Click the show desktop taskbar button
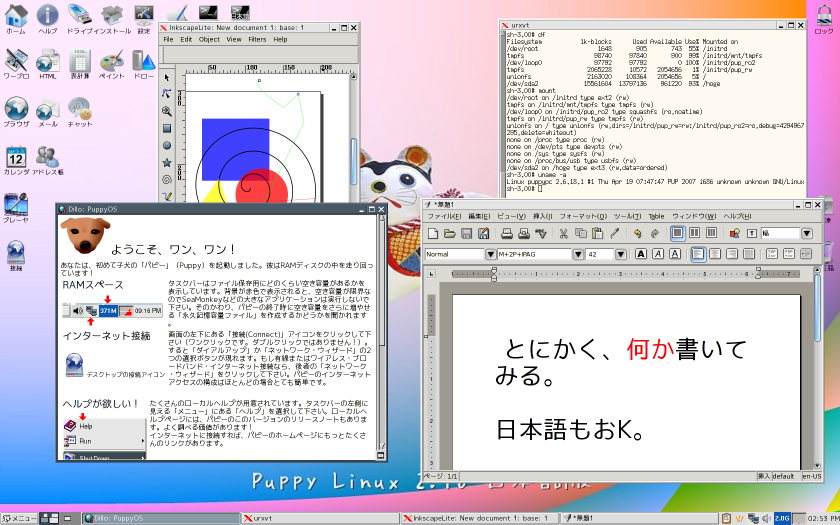 point(68,518)
